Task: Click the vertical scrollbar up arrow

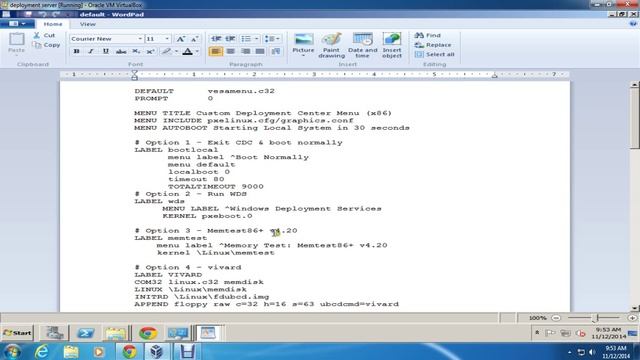Action: [x=634, y=85]
